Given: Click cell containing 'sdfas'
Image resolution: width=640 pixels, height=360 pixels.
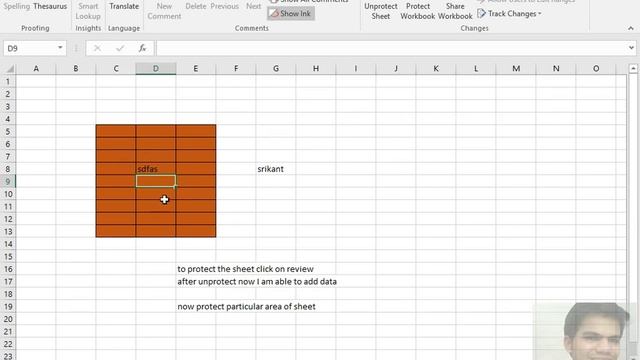Looking at the screenshot, I should [x=156, y=169].
